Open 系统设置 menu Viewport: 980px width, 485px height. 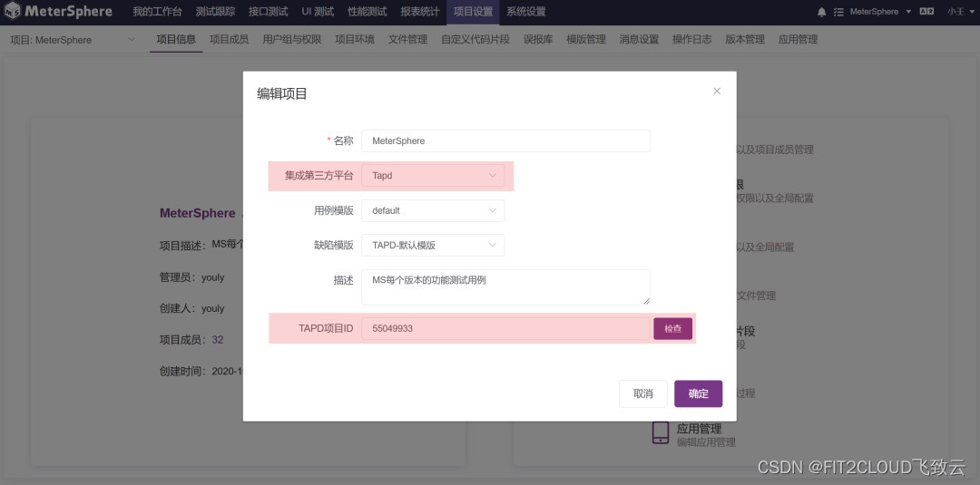pos(525,12)
